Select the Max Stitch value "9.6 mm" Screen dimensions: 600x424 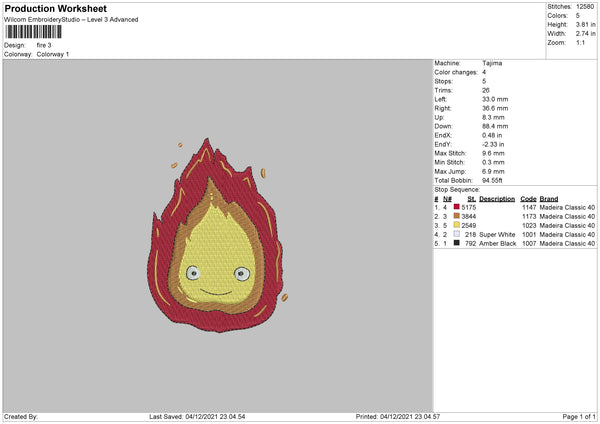[493, 153]
